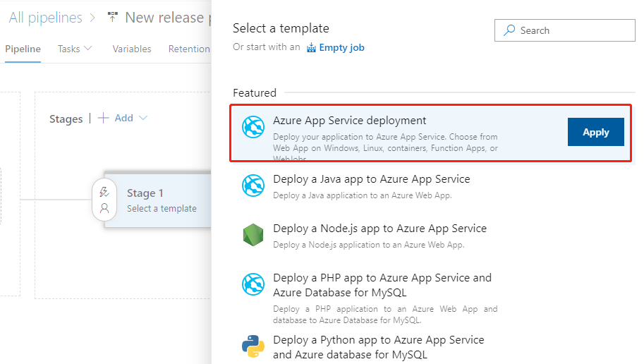This screenshot has width=644, height=364.
Task: Click the plus icon next to Add
Action: tap(103, 119)
